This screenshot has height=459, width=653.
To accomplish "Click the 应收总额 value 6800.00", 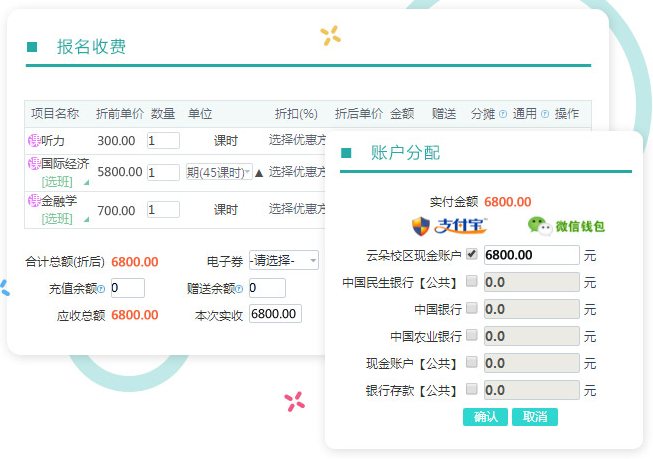I will (x=135, y=315).
